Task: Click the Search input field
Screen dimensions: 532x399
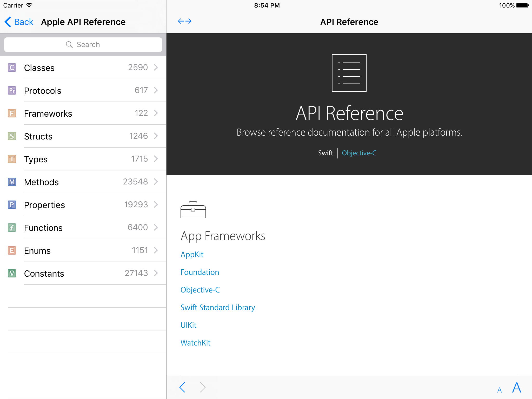Action: 83,44
